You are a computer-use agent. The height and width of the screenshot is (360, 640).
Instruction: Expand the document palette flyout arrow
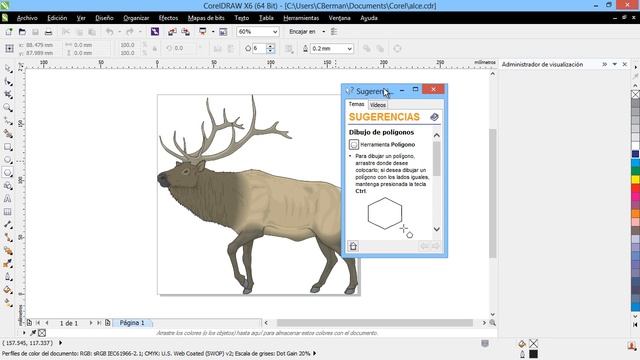[x=24, y=333]
